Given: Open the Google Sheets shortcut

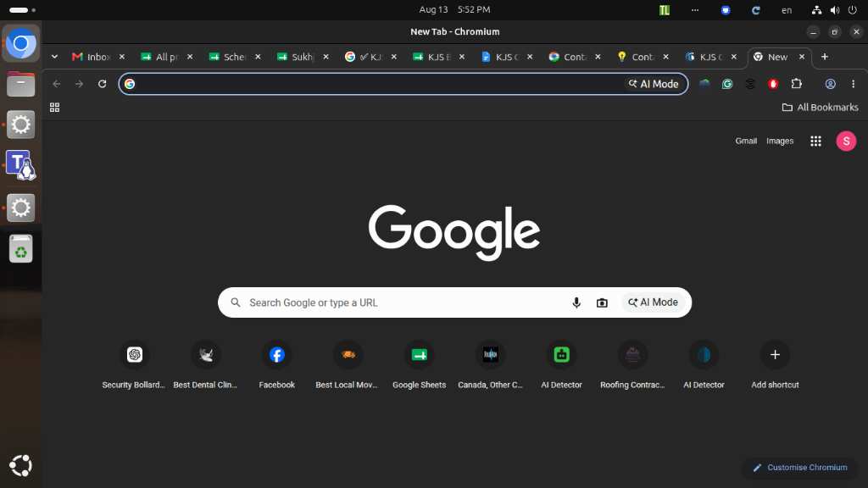Looking at the screenshot, I should click(x=419, y=366).
